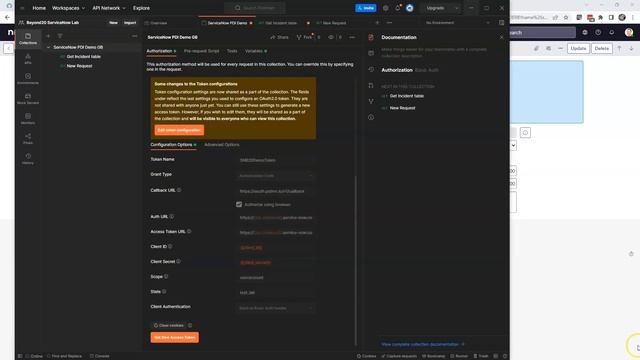Open the Grant Type dropdown
This screenshot has height=360, width=640.
coord(276,176)
